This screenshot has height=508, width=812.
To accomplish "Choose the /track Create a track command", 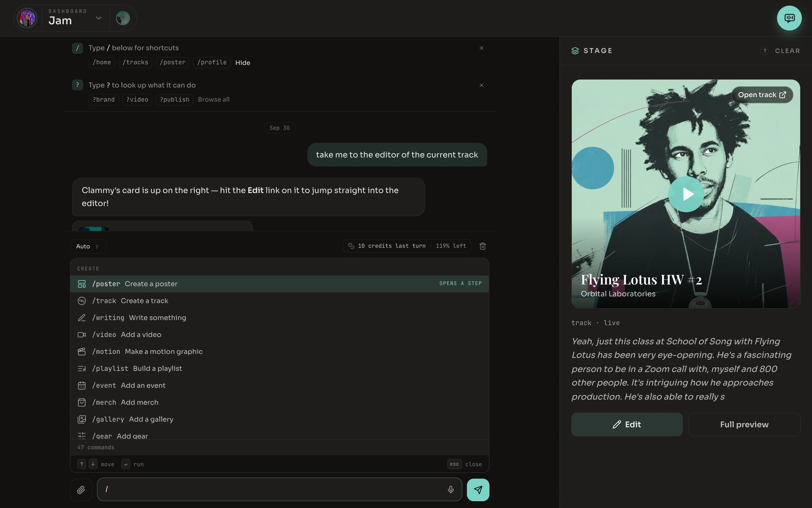I will click(x=279, y=301).
